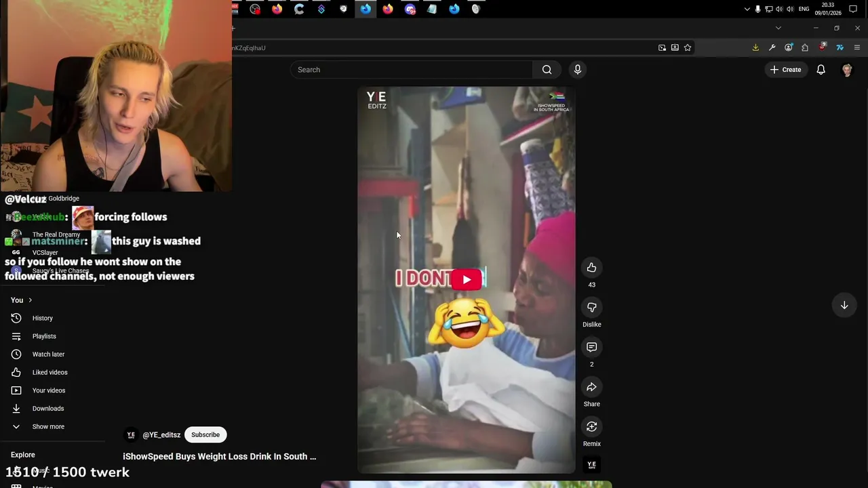Screen dimensions: 868x488
Task: Remix this Short
Action: click(591, 427)
